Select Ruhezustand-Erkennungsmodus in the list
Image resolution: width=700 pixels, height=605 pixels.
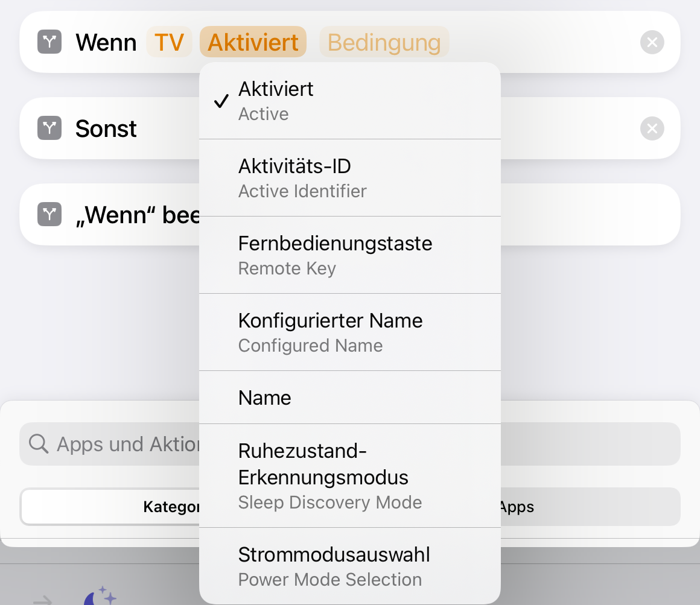350,476
